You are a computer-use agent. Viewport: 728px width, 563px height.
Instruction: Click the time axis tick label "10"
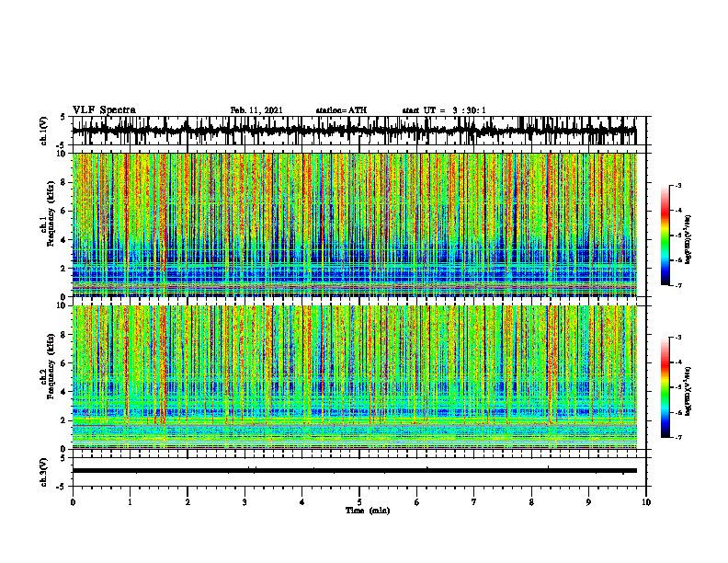[646, 502]
